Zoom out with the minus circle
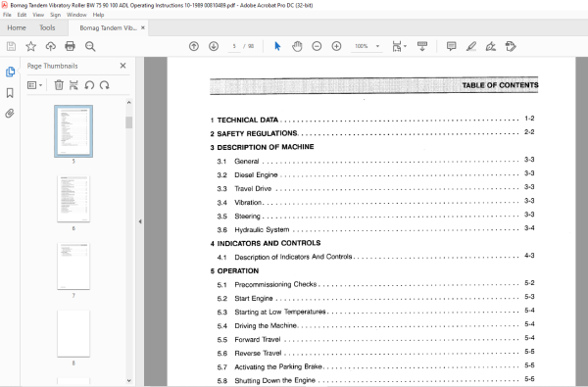 tap(317, 46)
